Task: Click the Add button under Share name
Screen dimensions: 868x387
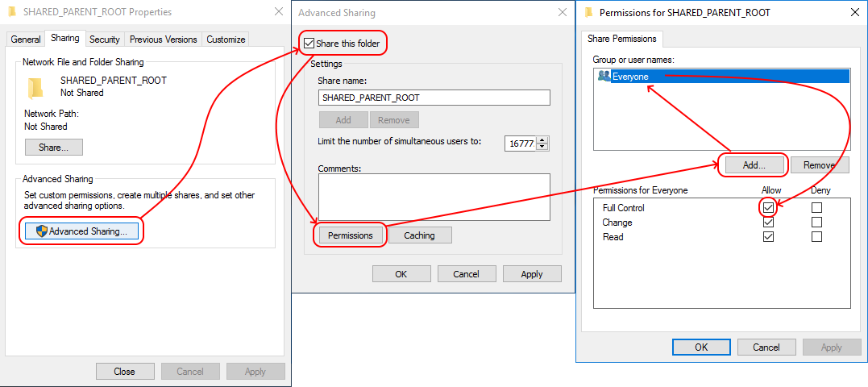Action: [343, 120]
